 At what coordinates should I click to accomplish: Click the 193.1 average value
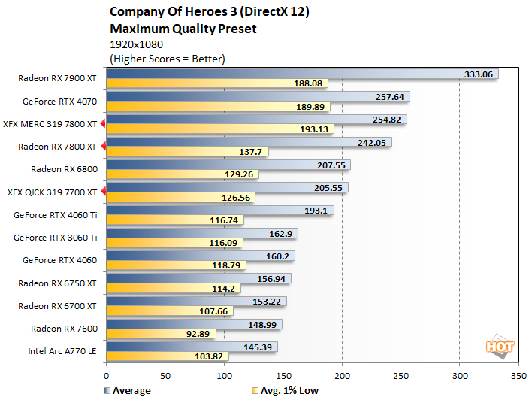pyautogui.click(x=316, y=211)
